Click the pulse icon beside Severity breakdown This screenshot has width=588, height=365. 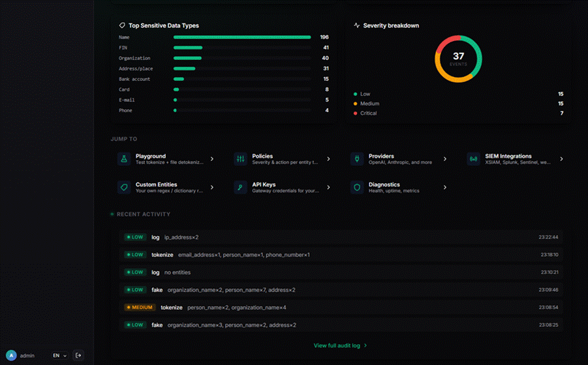click(x=356, y=25)
